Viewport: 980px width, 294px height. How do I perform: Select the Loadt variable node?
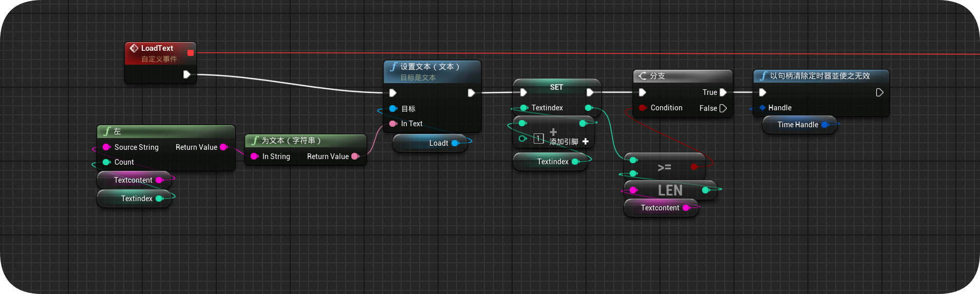pos(430,143)
